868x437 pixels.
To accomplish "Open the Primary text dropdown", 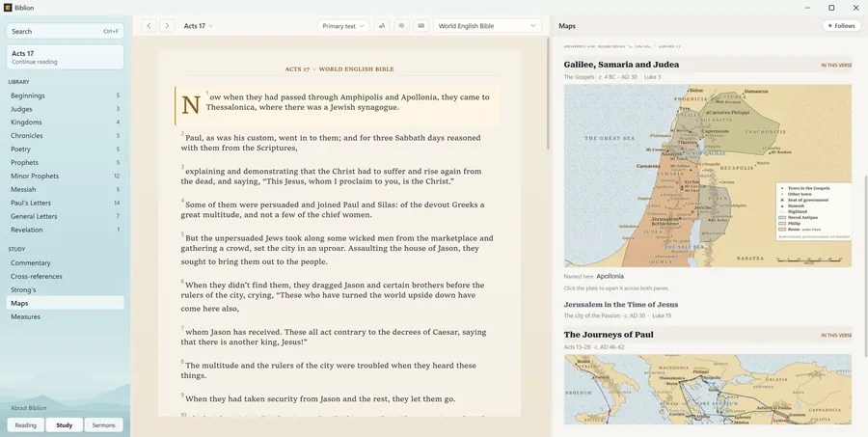I will pos(343,25).
